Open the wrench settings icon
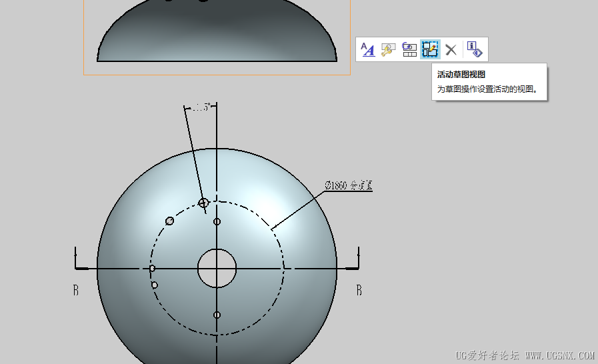Screen dimensions: 598x364 388,49
